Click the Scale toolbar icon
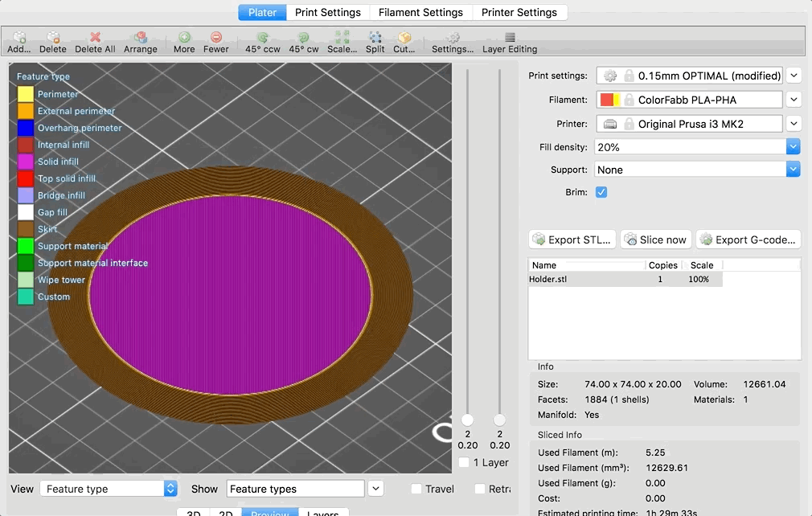The width and height of the screenshot is (812, 516). click(342, 38)
